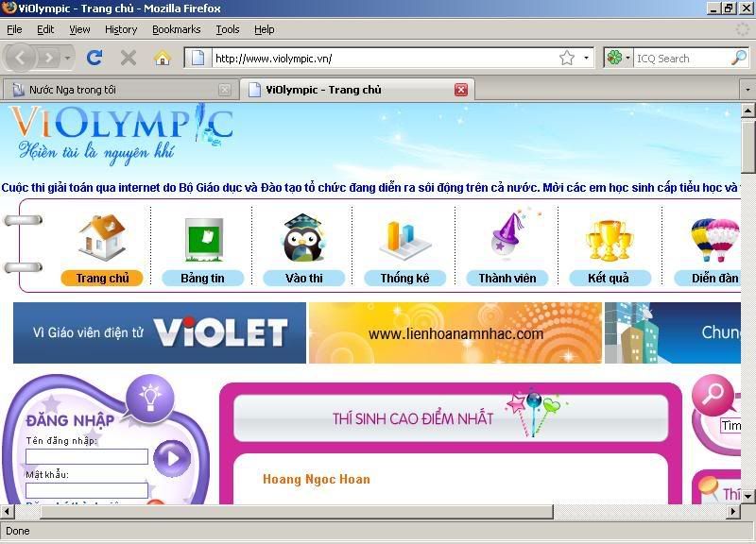The height and width of the screenshot is (544, 756).
Task: Open the list all tabs dropdown
Action: pyautogui.click(x=747, y=90)
